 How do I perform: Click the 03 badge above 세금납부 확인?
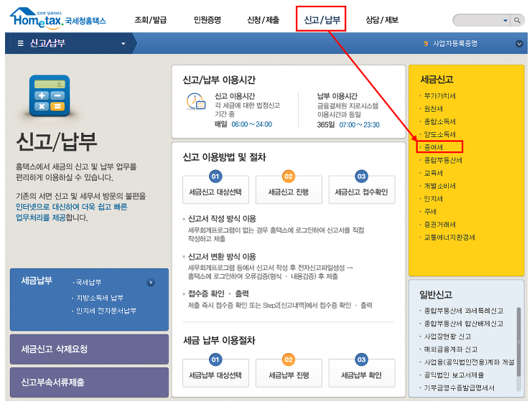pyautogui.click(x=362, y=360)
